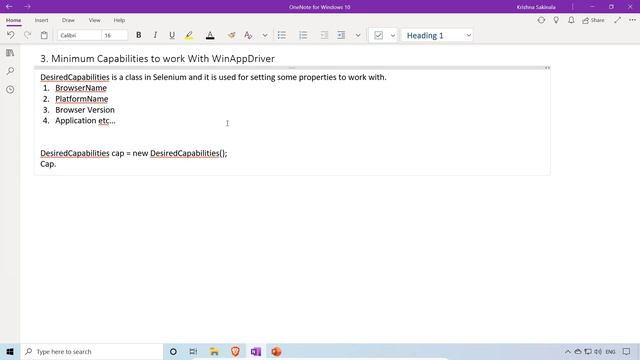Switch to OneNote taskbar icon
640x360 pixels.
pyautogui.click(x=256, y=351)
